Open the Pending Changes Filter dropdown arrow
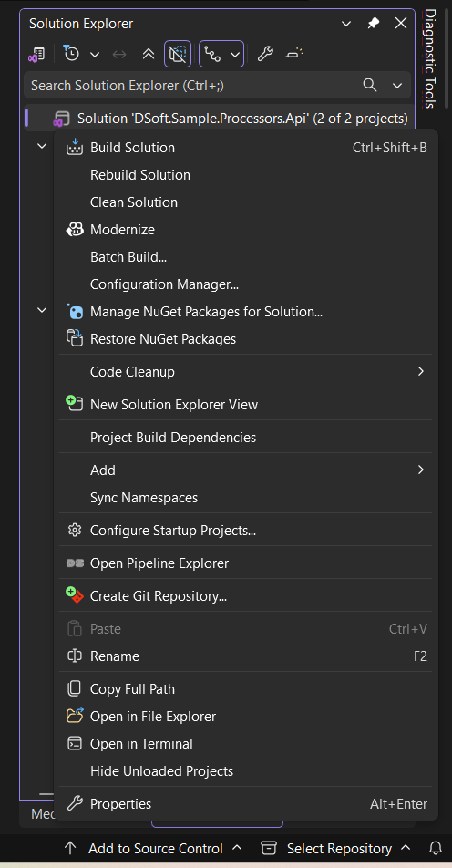Viewport: 452px width, 868px height. tap(95, 55)
